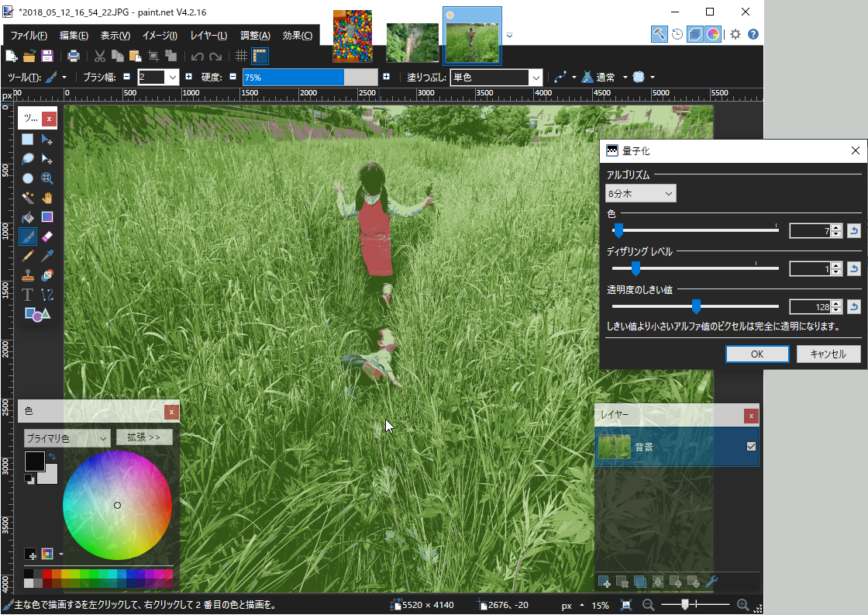Viewport: 868px width, 615px height.
Task: Click the Undo arrow icon
Action: coord(197,56)
